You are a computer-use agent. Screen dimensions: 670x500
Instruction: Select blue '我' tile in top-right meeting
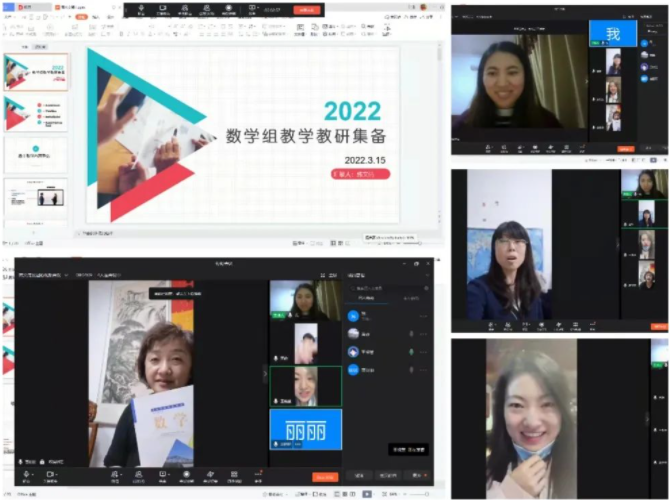tap(613, 33)
